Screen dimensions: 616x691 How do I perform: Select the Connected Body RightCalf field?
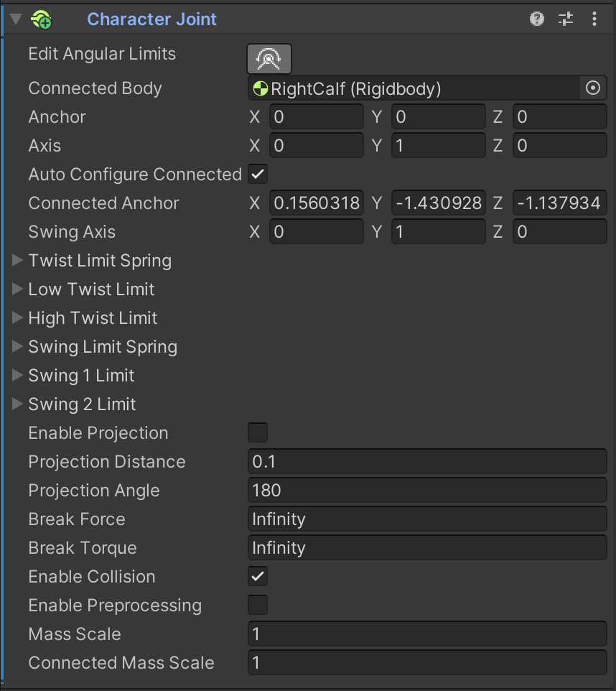416,88
